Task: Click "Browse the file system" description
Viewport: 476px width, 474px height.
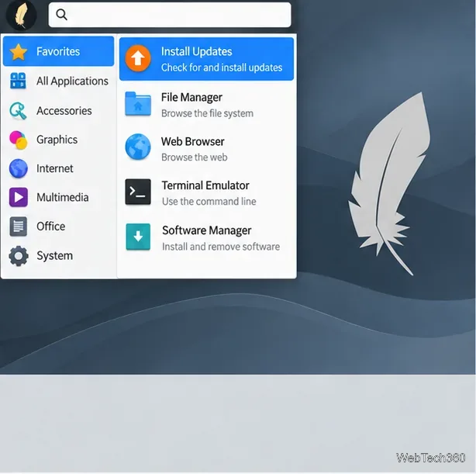Action: coord(207,113)
